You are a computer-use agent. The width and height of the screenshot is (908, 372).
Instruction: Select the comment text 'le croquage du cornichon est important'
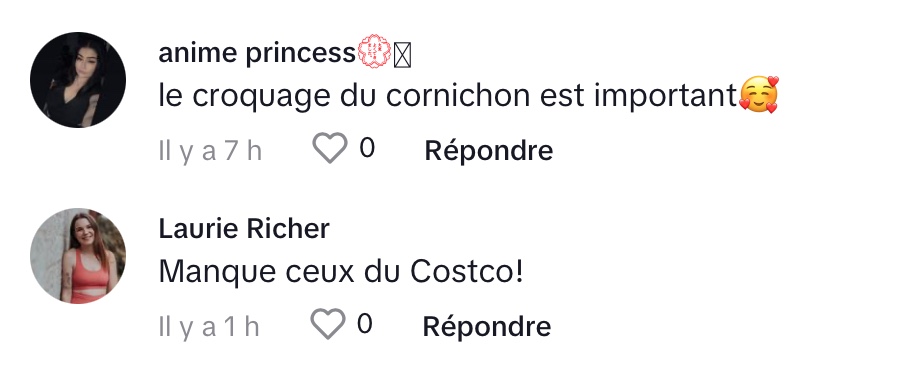pyautogui.click(x=448, y=96)
